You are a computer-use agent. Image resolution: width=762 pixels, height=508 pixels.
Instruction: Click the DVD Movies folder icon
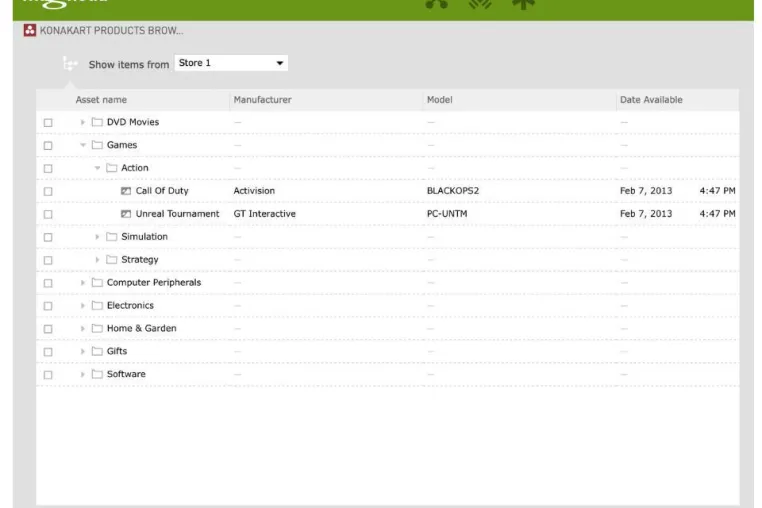coord(97,122)
